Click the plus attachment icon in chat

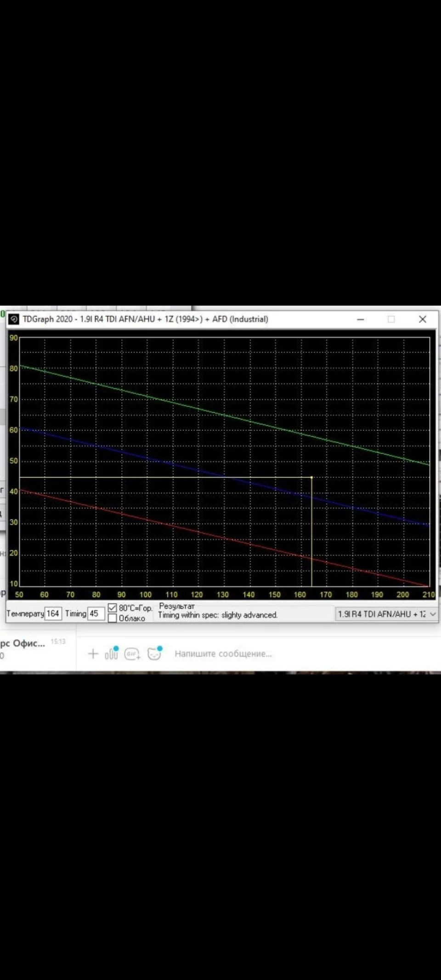[93, 653]
